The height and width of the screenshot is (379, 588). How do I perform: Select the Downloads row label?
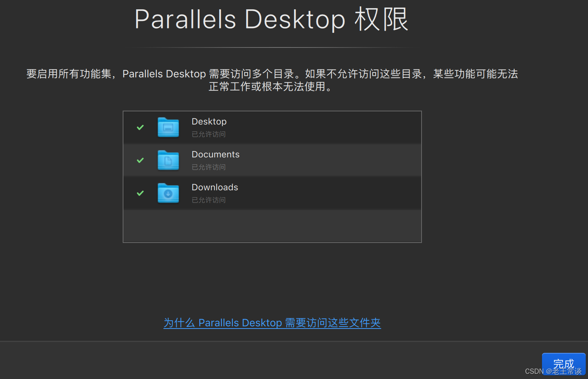(215, 187)
